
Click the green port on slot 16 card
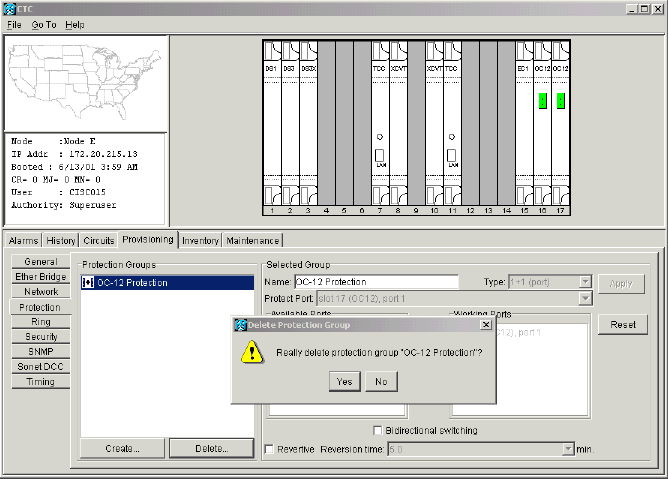coord(542,101)
